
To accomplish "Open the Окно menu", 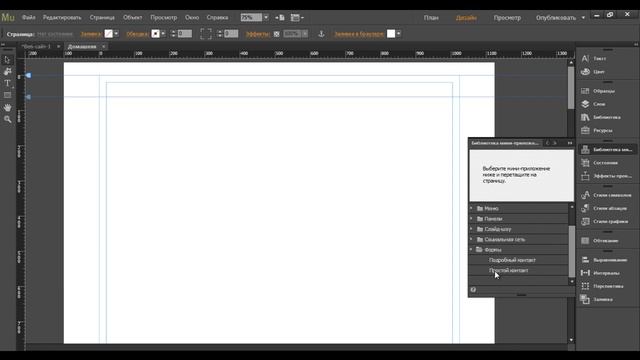I will click(x=192, y=18).
